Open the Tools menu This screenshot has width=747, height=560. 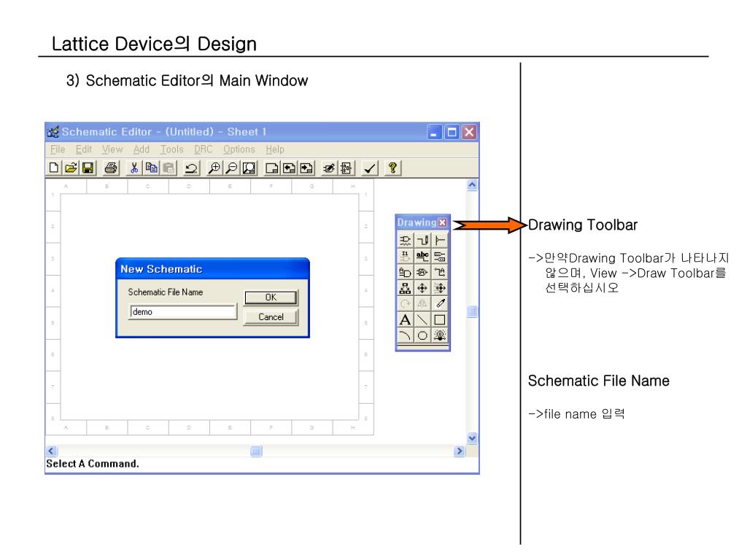[x=172, y=149]
